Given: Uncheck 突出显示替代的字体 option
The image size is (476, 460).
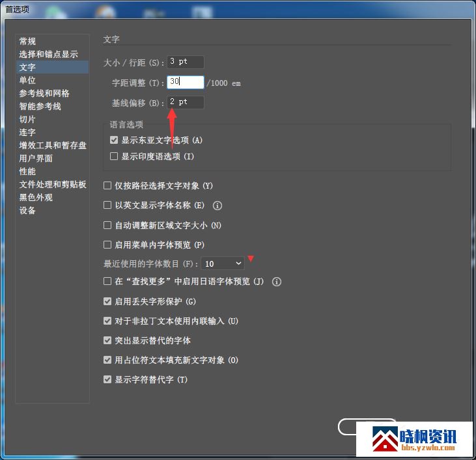Looking at the screenshot, I should [107, 340].
